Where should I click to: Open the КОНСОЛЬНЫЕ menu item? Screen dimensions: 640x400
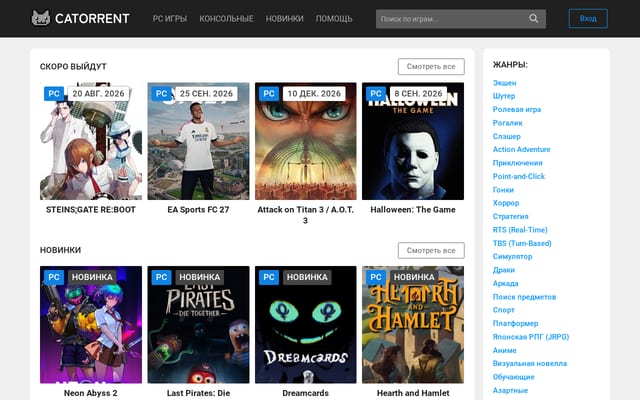pyautogui.click(x=227, y=19)
